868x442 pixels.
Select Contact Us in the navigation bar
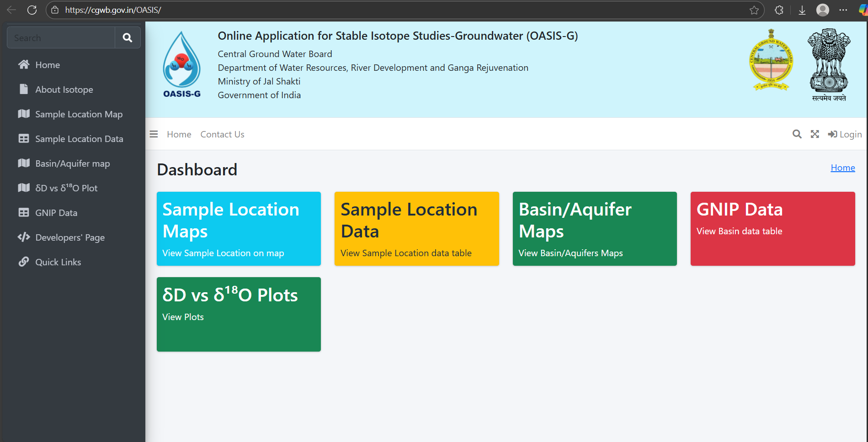pos(222,134)
